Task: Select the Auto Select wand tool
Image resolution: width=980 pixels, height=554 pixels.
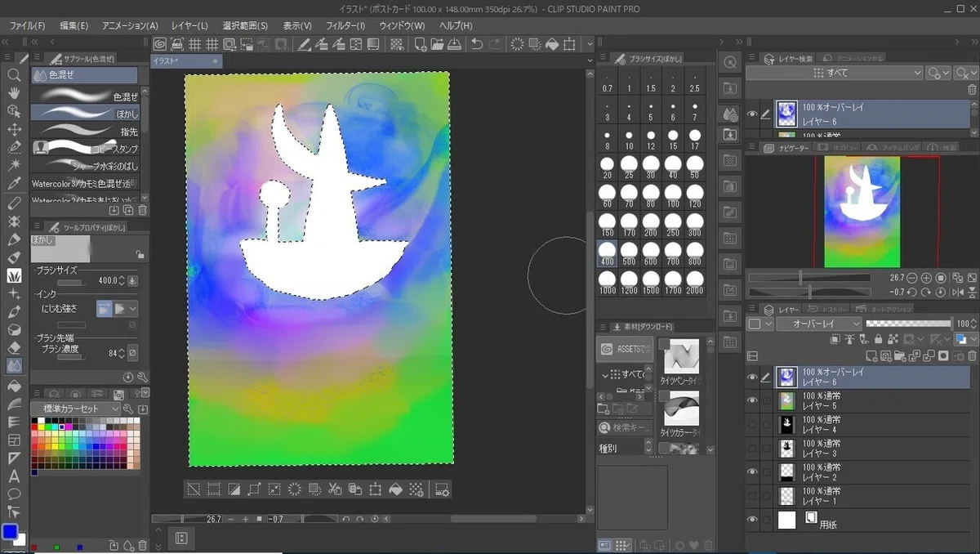Action: pyautogui.click(x=14, y=165)
